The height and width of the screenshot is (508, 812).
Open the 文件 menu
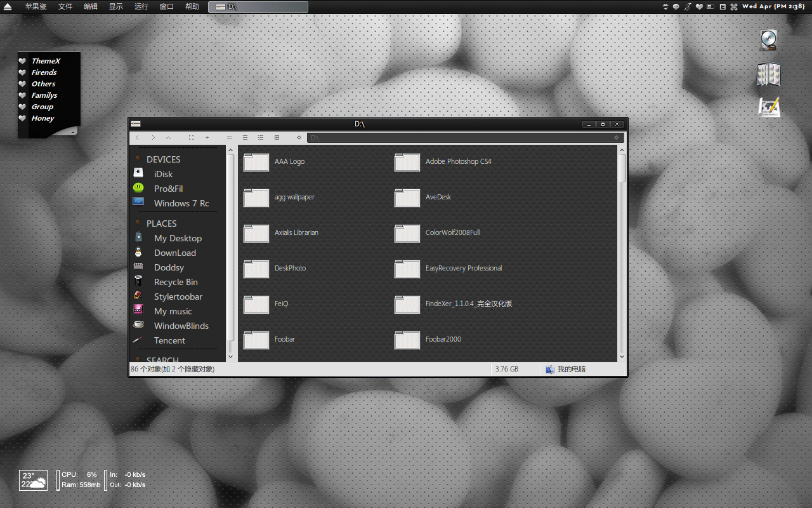tap(65, 6)
